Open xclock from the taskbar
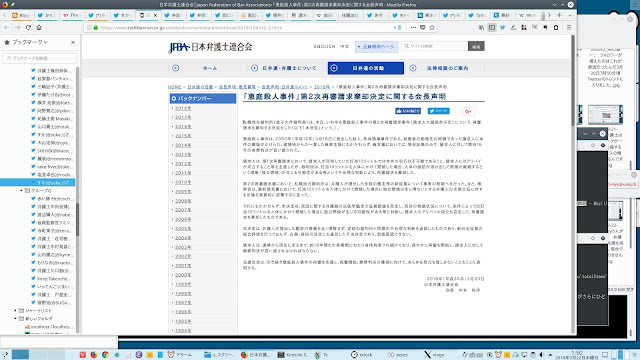The image size is (640, 360). click(362, 355)
